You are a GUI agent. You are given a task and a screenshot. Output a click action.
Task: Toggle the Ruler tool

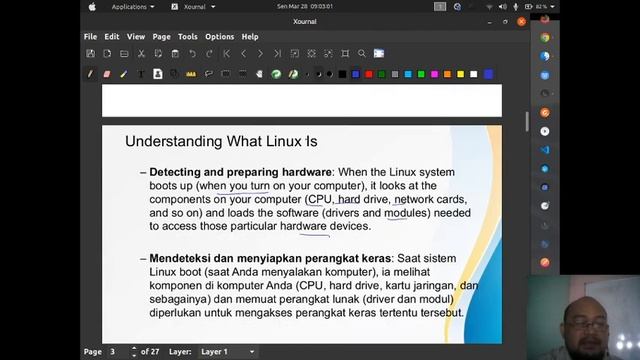coord(191,74)
